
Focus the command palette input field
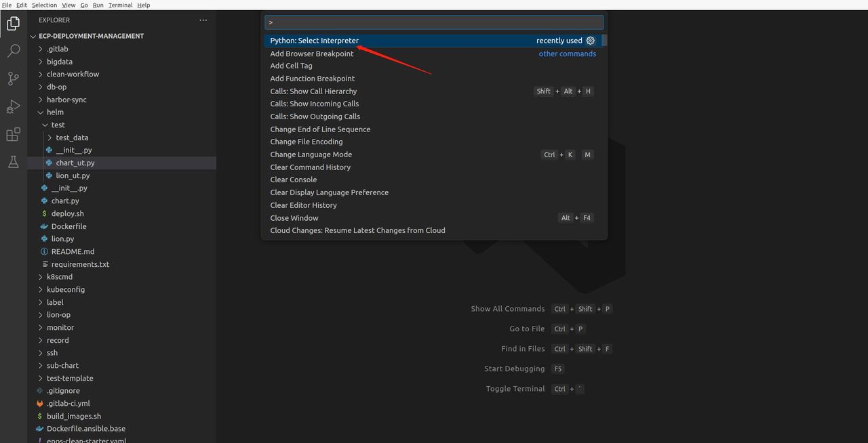[x=433, y=22]
